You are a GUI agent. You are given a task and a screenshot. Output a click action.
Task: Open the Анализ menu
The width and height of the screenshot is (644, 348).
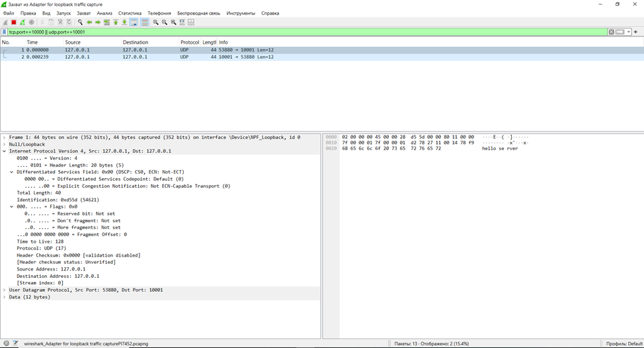[x=104, y=13]
